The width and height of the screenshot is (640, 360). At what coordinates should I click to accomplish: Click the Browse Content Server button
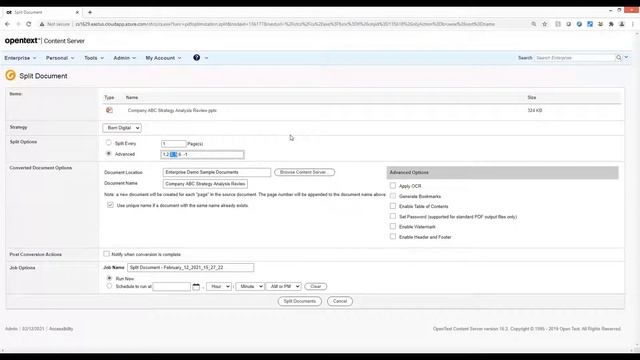tap(304, 172)
